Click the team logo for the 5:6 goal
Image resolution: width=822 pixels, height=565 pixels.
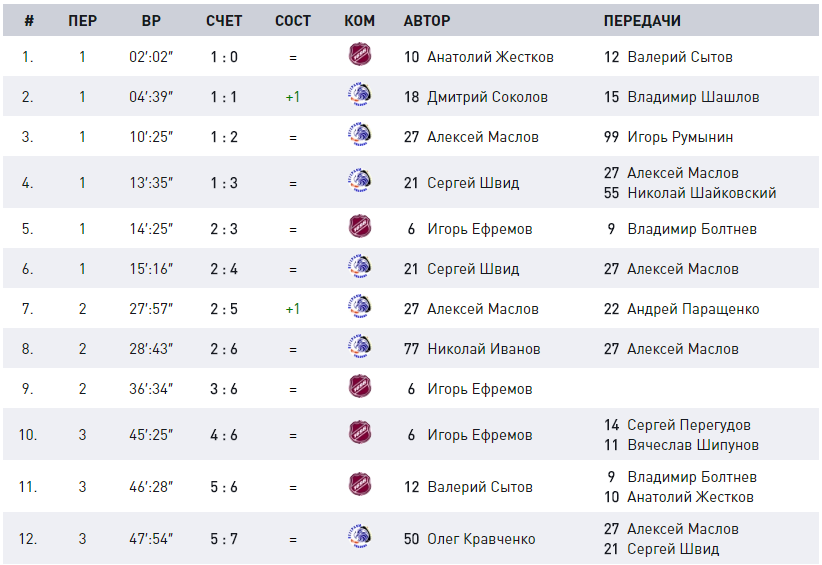(x=360, y=484)
